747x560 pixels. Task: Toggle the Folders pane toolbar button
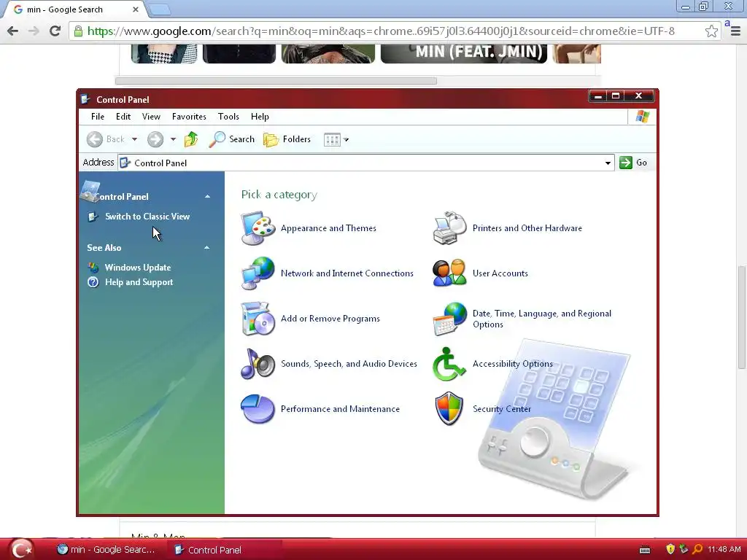click(287, 139)
